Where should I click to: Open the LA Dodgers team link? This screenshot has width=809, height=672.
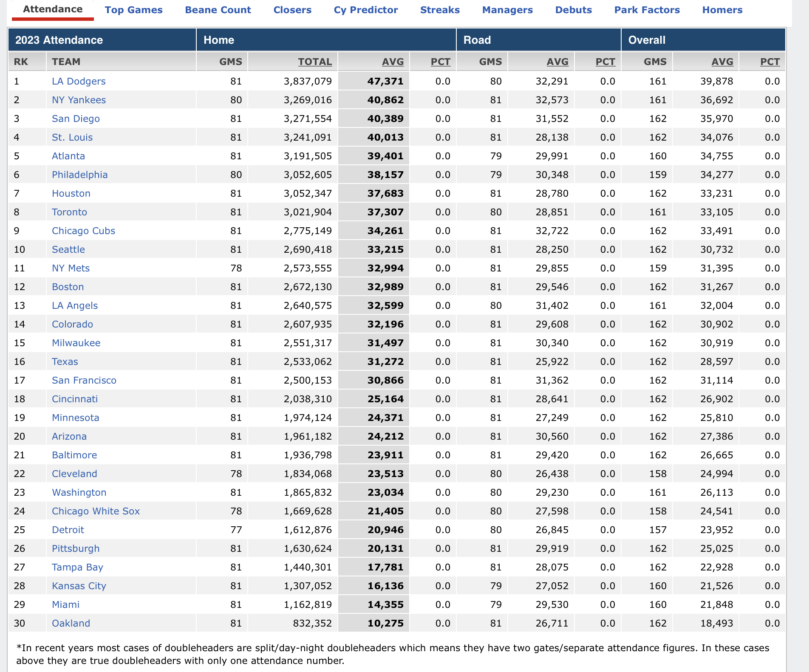pos(79,81)
